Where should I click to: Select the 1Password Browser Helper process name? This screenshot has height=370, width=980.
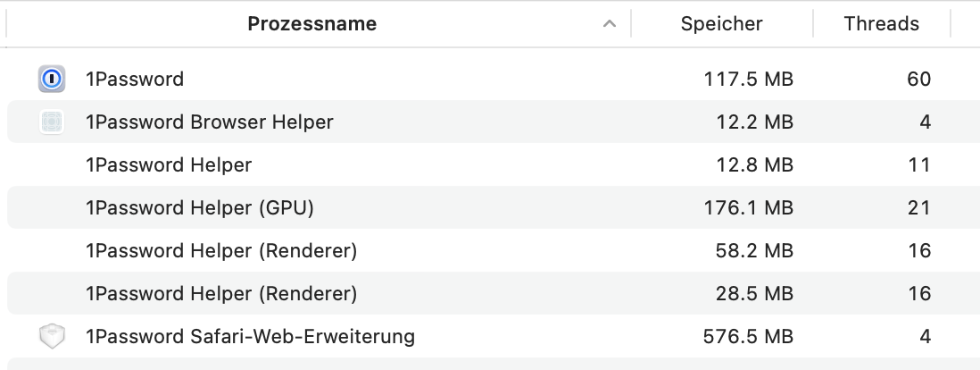pos(209,122)
